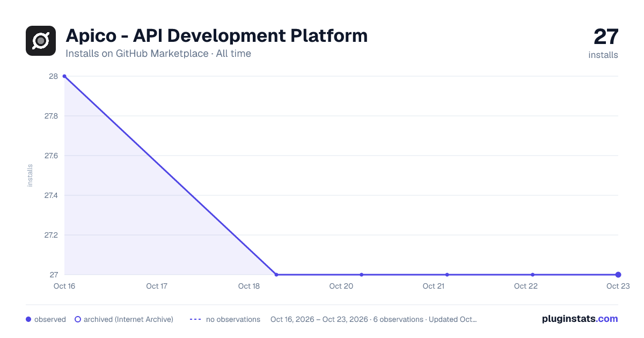Select the data point near Oct 22
The width and height of the screenshot is (644, 338).
[x=532, y=275]
